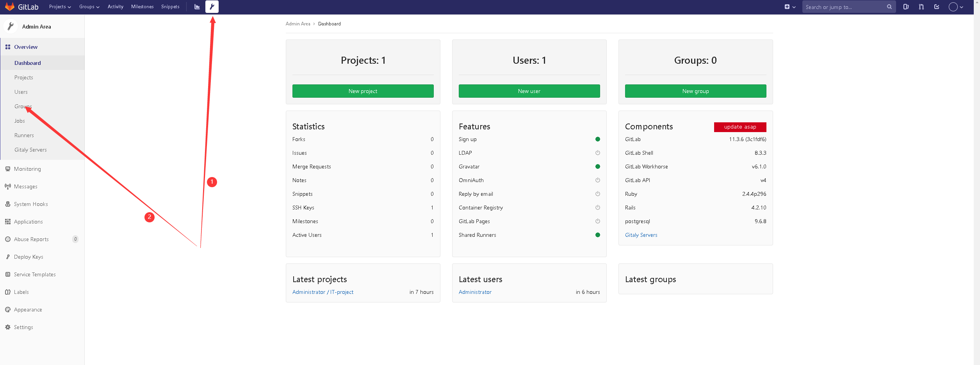This screenshot has height=365, width=980.
Task: Click the search magnifier icon
Action: [x=889, y=7]
